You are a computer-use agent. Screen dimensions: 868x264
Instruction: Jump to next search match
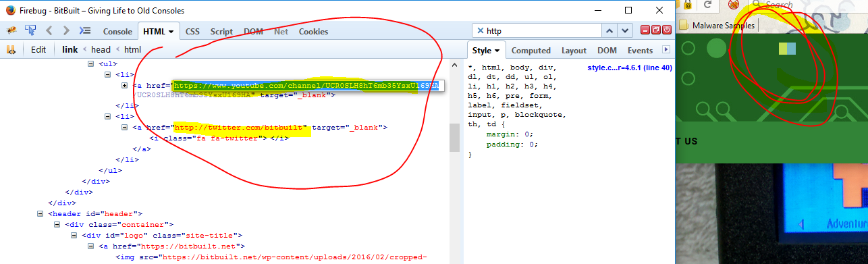(x=626, y=31)
